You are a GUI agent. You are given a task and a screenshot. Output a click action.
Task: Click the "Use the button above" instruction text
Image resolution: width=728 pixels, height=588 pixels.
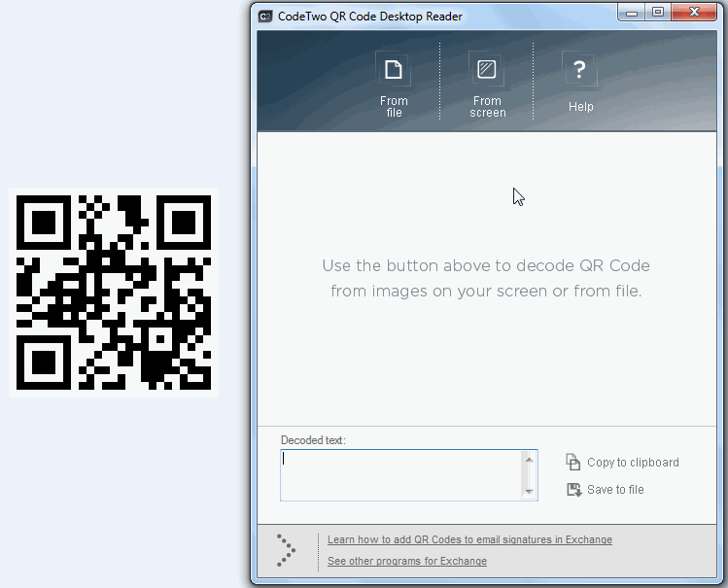tap(486, 278)
